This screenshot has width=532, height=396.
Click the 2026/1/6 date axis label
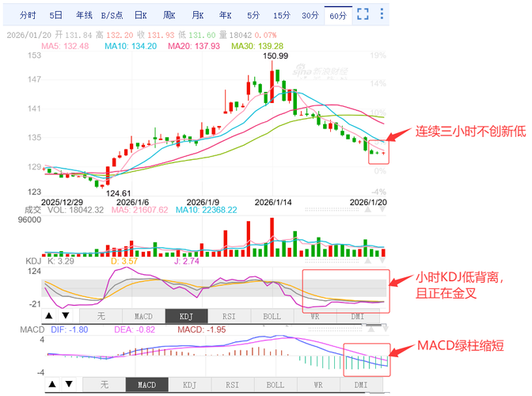(133, 203)
